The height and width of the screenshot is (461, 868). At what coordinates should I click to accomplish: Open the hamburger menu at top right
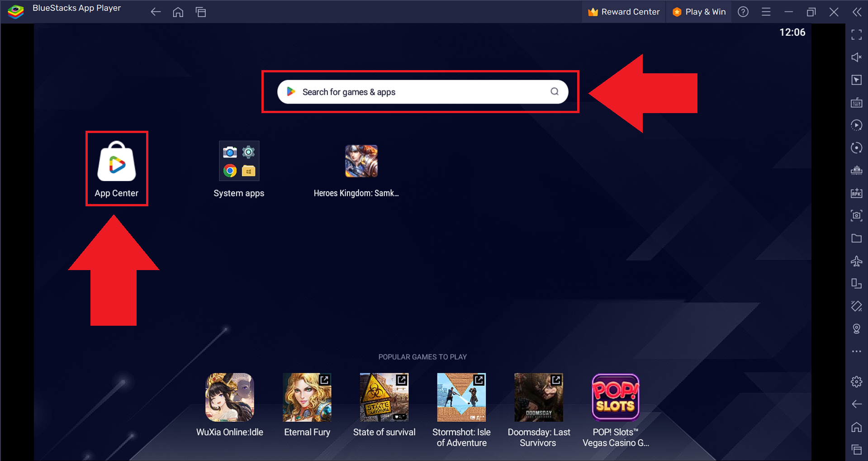[x=766, y=12]
